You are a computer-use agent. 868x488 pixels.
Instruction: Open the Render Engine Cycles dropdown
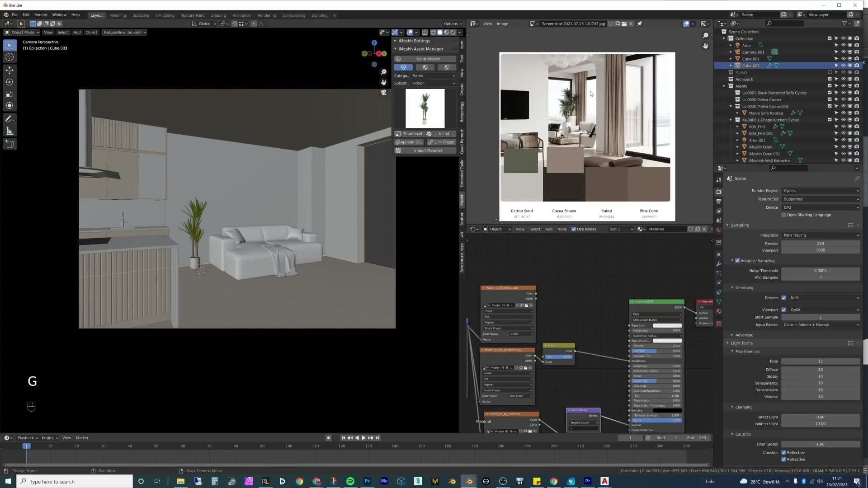[x=821, y=191]
